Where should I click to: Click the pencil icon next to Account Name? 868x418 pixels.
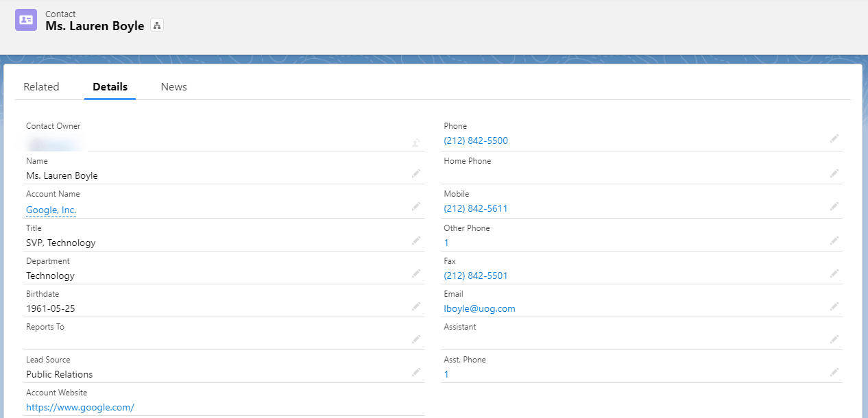pos(415,206)
